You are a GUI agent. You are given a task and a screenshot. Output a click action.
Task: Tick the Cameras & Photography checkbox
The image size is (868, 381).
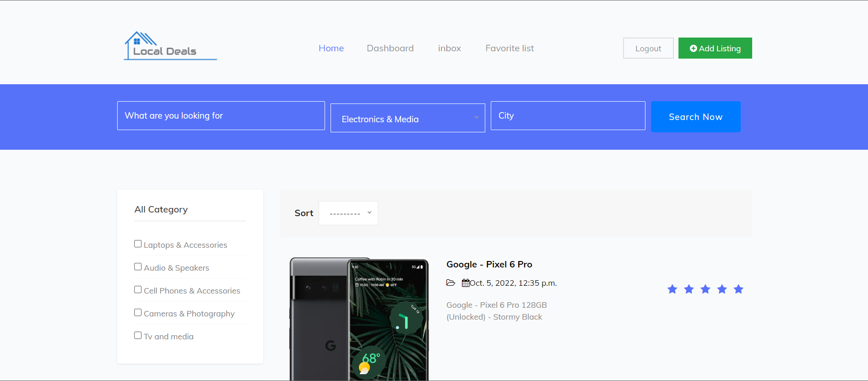coord(138,312)
